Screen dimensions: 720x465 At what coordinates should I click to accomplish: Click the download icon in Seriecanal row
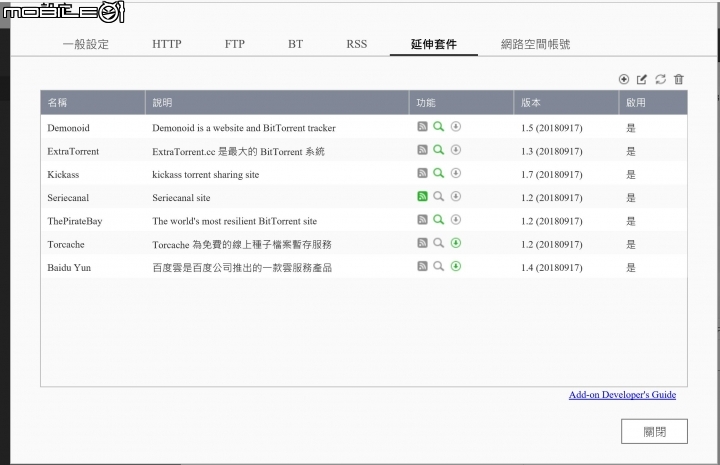[456, 196]
